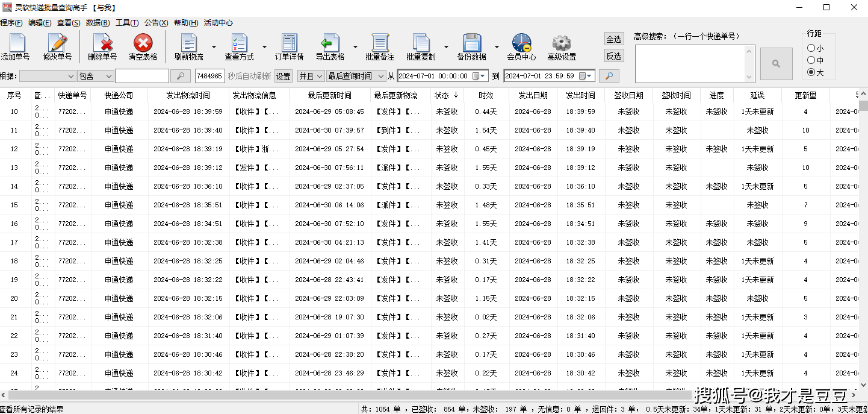Open the 包含 condition dropdown
The height and width of the screenshot is (414, 868).
(x=95, y=76)
